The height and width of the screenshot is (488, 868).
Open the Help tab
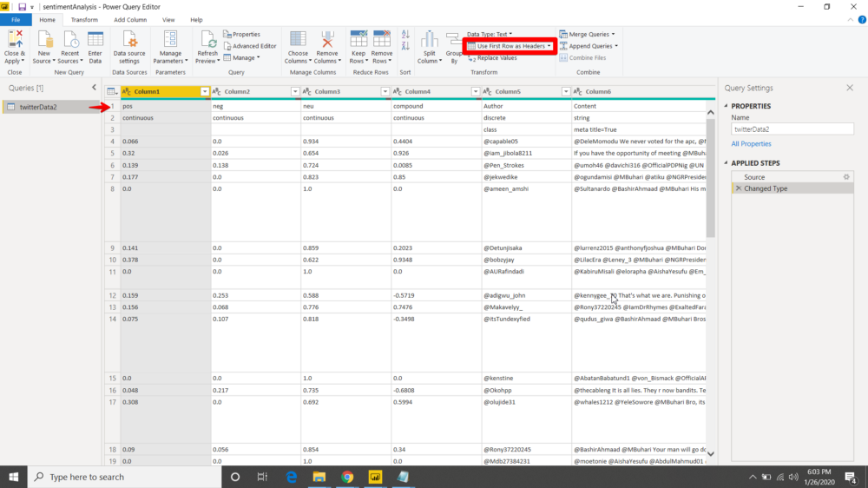[196, 20]
